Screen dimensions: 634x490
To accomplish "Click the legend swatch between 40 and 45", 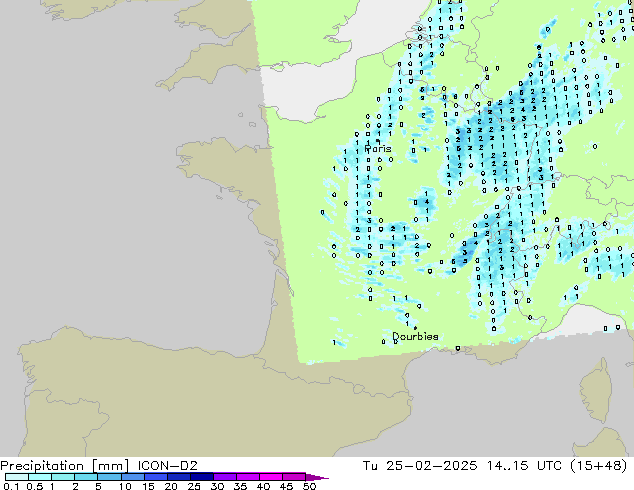I will pyautogui.click(x=271, y=477).
